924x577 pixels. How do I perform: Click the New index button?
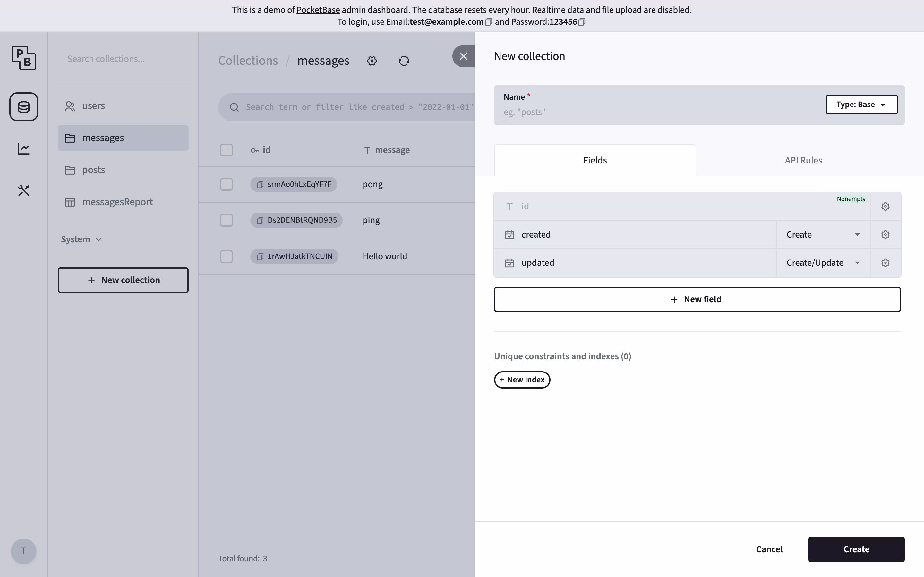[x=522, y=380]
